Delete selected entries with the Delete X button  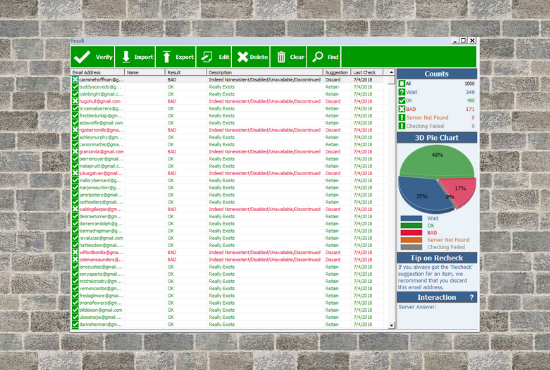tap(251, 57)
